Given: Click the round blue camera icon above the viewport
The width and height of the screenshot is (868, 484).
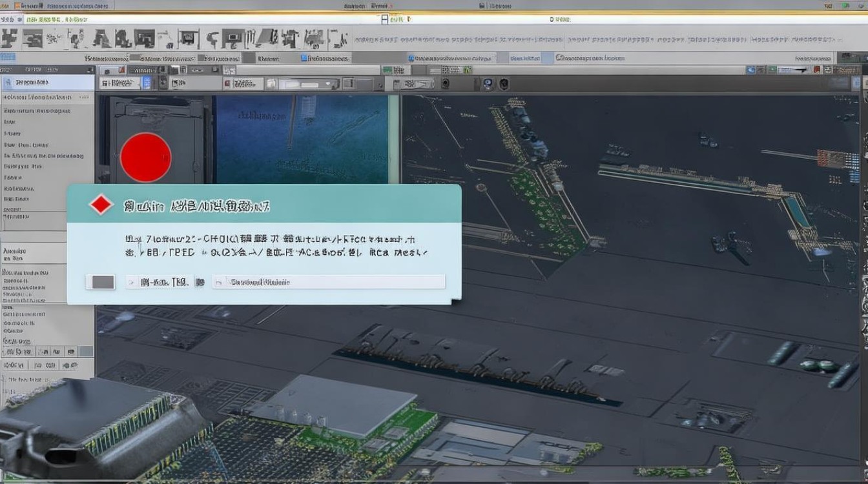Looking at the screenshot, I should (x=488, y=84).
